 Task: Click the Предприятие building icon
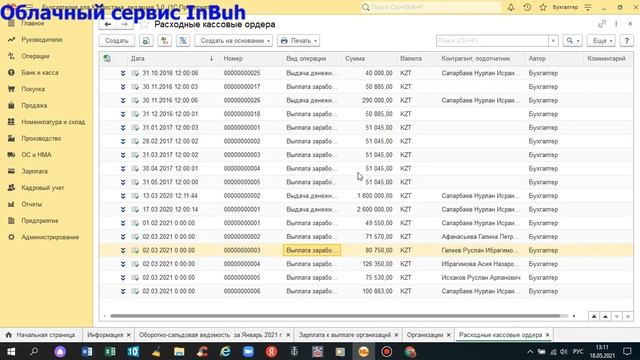coord(11,220)
